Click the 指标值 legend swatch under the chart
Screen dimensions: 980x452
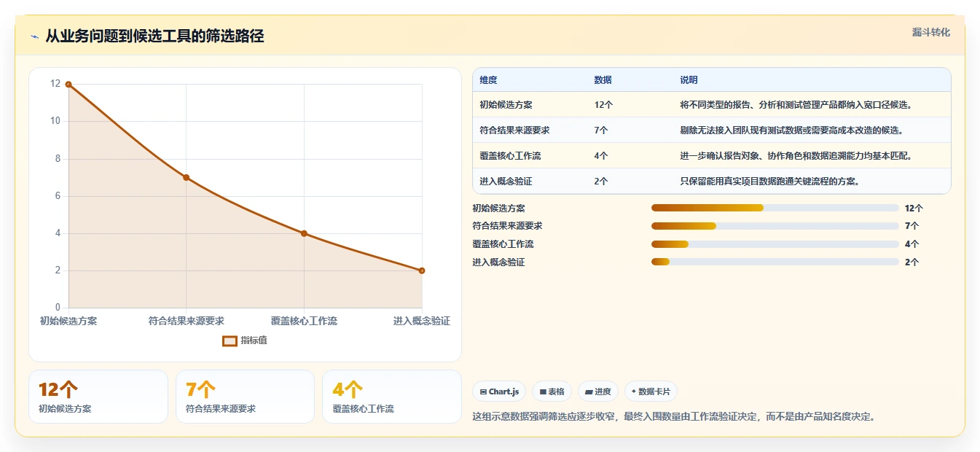point(230,340)
